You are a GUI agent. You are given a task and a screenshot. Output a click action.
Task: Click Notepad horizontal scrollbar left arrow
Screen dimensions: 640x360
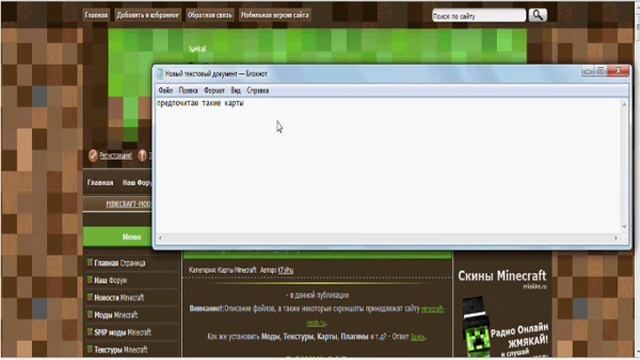tap(160, 238)
